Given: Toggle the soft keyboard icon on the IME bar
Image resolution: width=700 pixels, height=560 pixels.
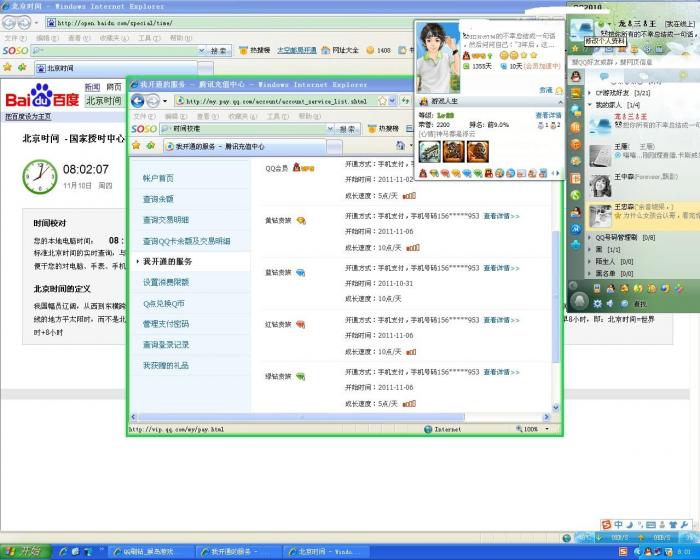Looking at the screenshot, I should (650, 525).
